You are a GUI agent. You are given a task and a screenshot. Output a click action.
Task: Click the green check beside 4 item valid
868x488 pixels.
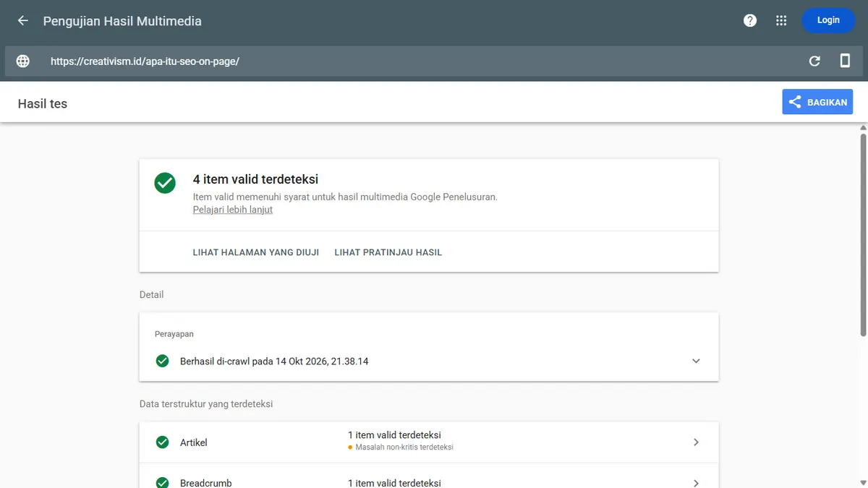[165, 183]
